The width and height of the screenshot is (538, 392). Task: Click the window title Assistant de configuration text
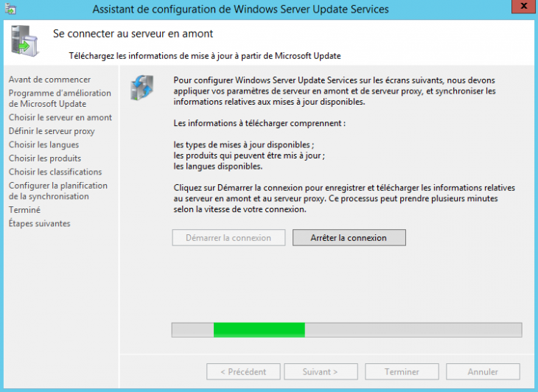240,10
